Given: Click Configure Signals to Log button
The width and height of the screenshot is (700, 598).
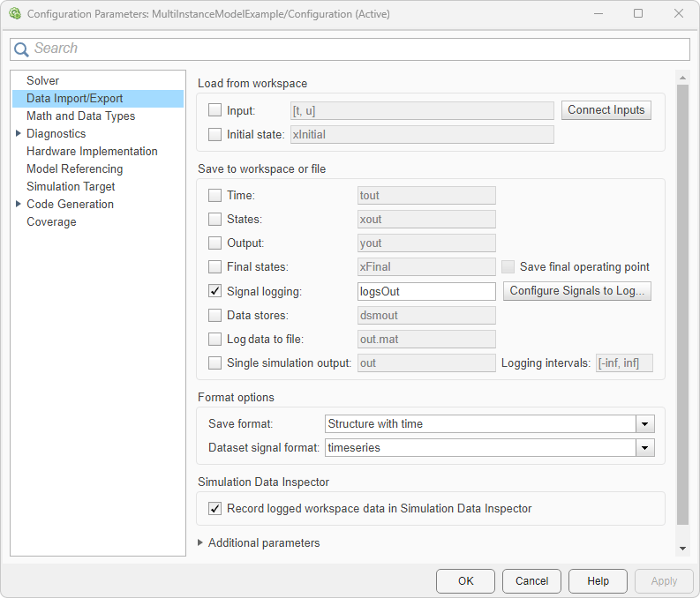Looking at the screenshot, I should coord(577,291).
